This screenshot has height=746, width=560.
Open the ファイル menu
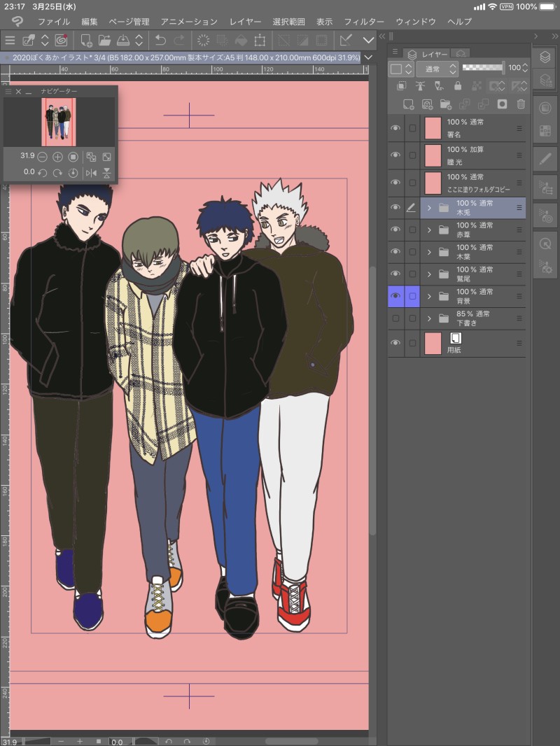click(x=54, y=22)
